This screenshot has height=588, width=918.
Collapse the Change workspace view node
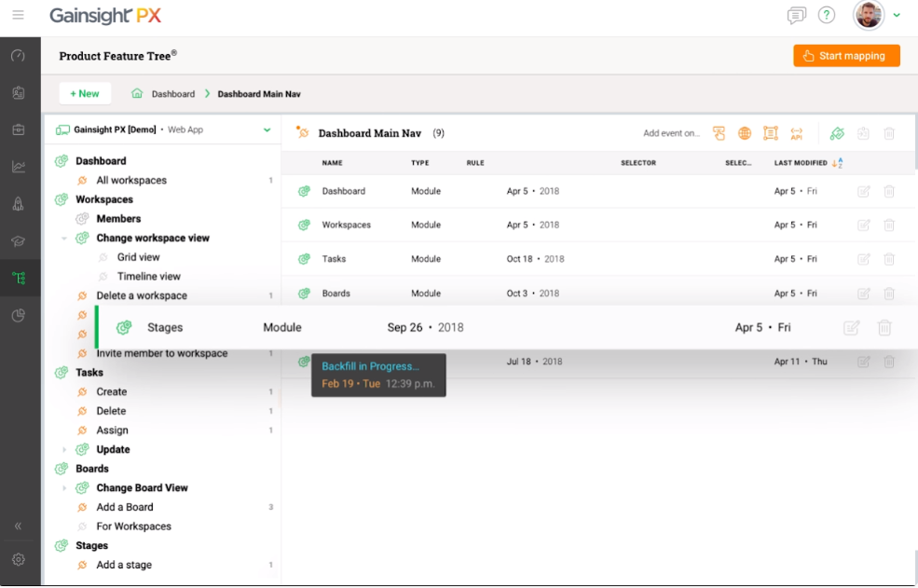tap(63, 239)
